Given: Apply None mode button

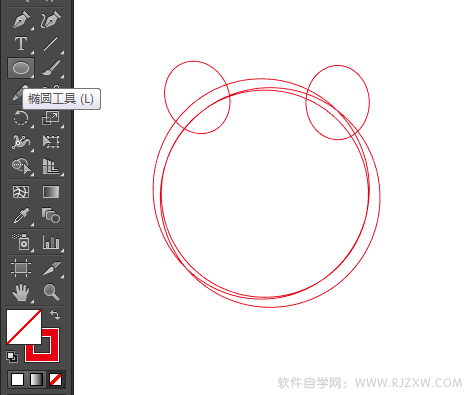Looking at the screenshot, I should (55, 379).
